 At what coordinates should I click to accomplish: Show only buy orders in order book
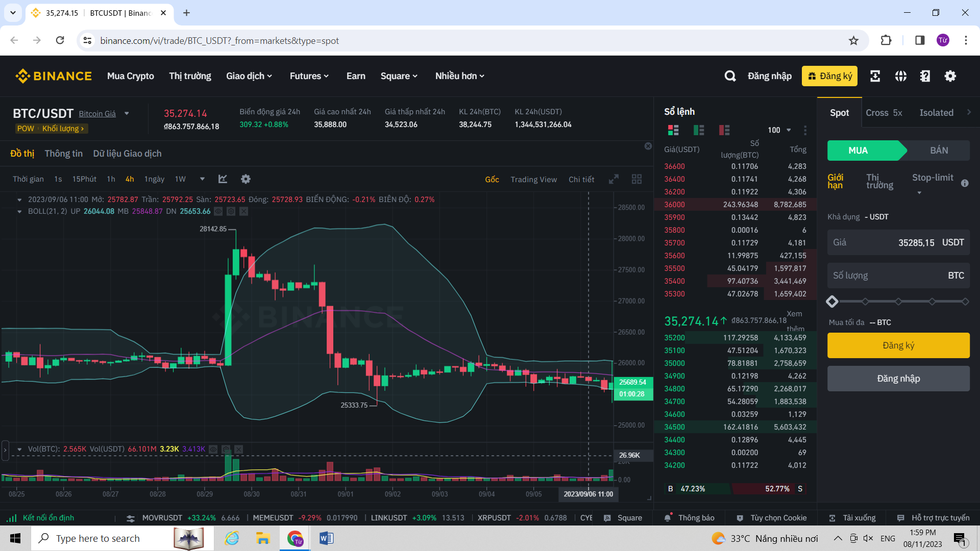[x=699, y=130]
